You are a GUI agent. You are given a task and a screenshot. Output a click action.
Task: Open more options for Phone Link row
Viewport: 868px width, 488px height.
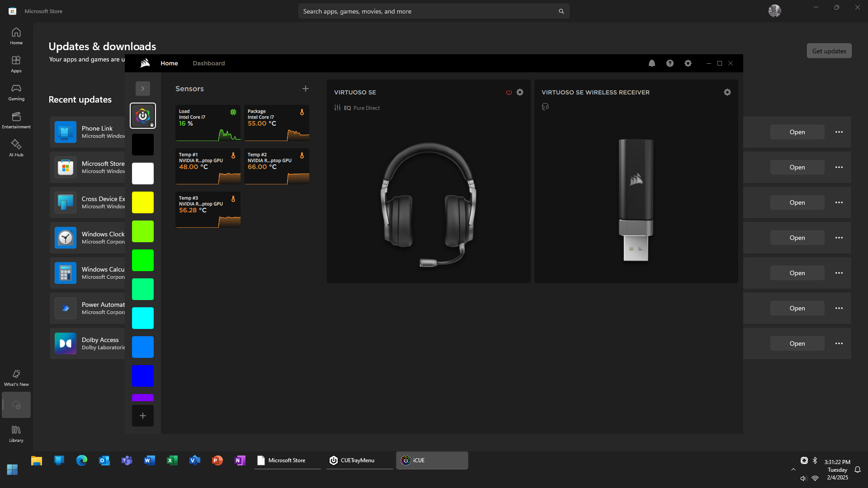(x=839, y=132)
